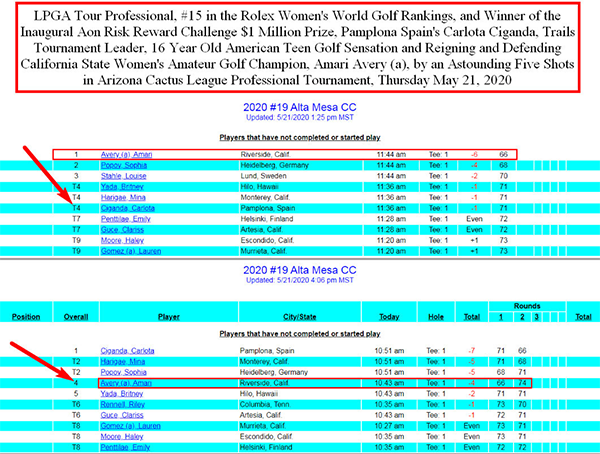The height and width of the screenshot is (454, 600).
Task: Open Moore, Haley link in the +1 row
Action: (x=122, y=240)
